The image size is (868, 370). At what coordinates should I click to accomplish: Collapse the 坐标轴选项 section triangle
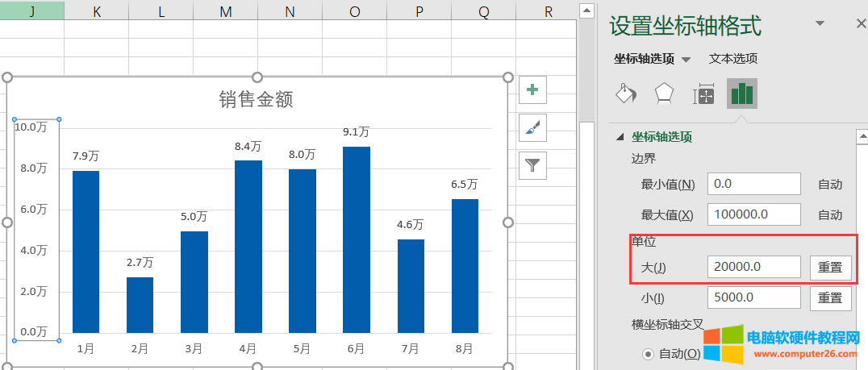(x=620, y=137)
